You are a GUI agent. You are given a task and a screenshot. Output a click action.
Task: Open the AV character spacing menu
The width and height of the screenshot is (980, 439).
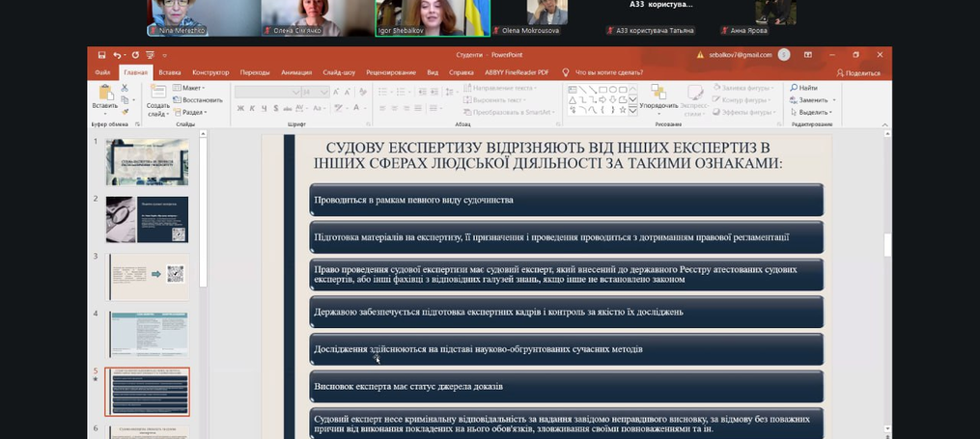[302, 109]
